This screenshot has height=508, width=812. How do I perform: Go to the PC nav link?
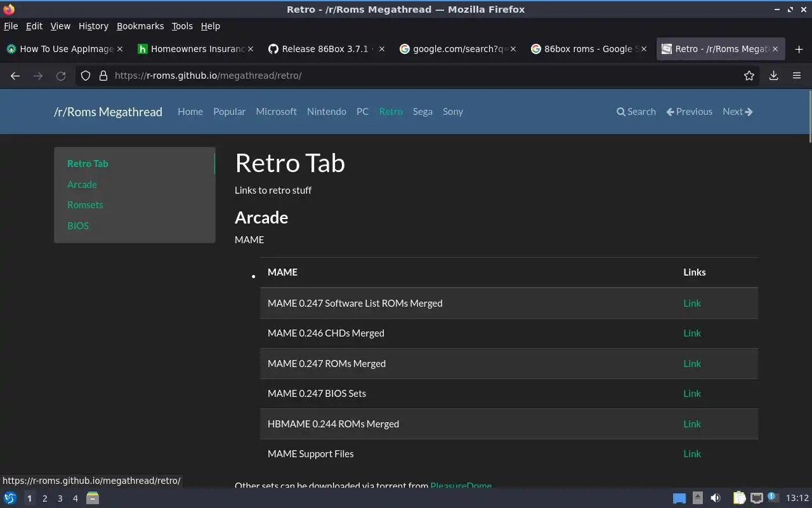coord(362,112)
